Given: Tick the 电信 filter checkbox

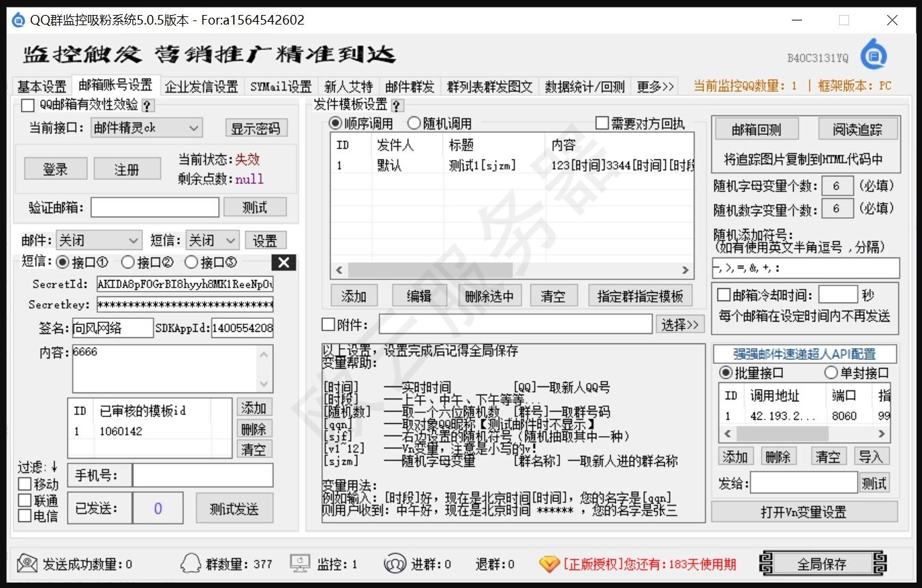Looking at the screenshot, I should point(25,516).
